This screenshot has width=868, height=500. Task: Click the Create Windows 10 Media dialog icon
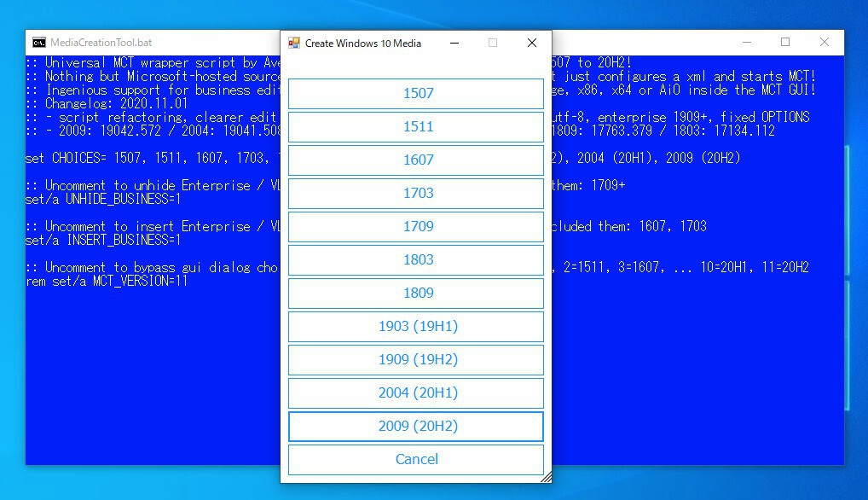[x=294, y=43]
